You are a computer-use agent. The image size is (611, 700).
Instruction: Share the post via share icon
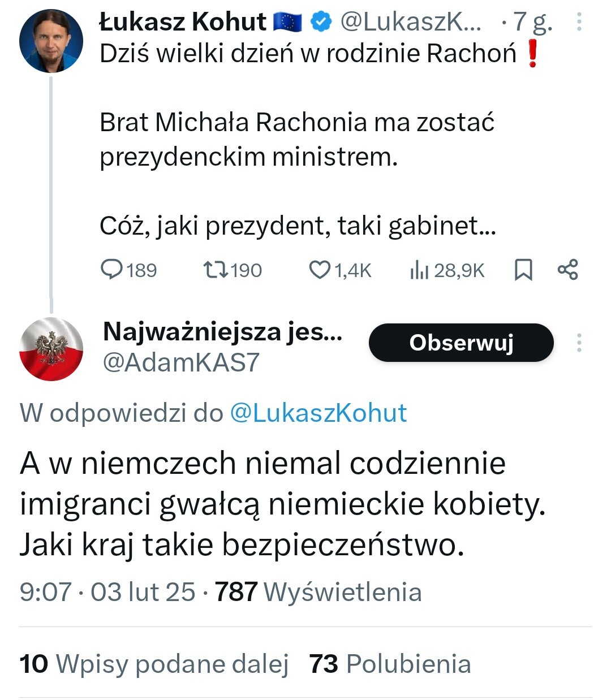coord(567,270)
